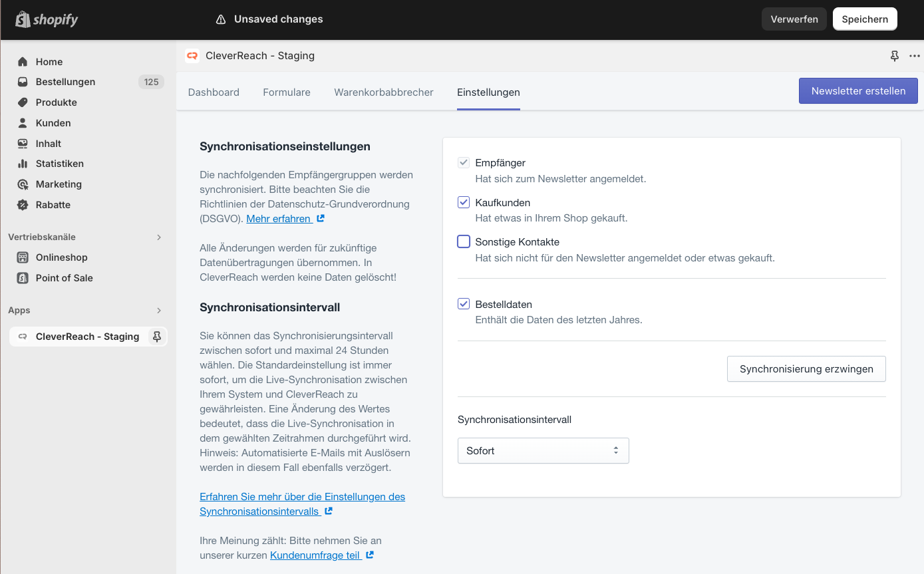Screen dimensions: 924x574
Task: Switch to the Formulare tab
Action: 287,92
